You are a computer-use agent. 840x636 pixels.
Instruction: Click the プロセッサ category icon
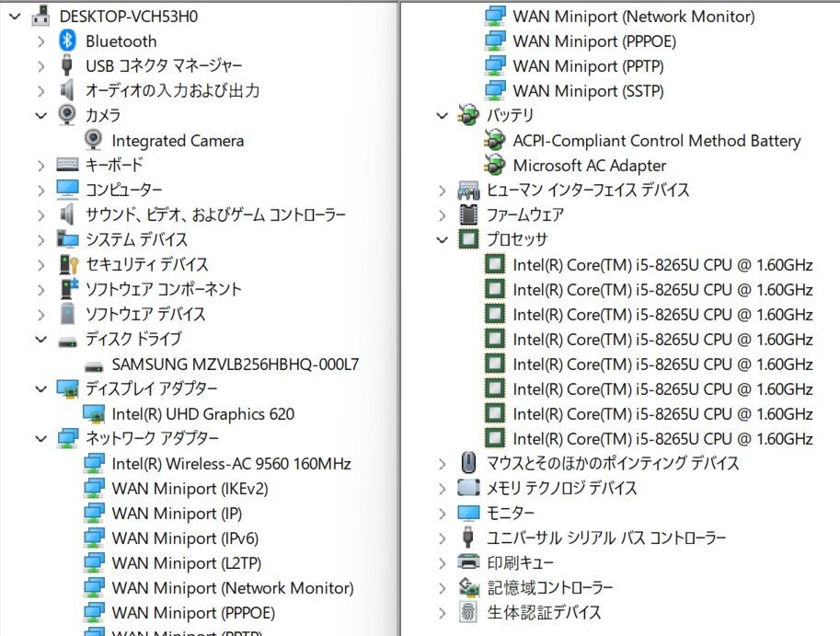(468, 239)
